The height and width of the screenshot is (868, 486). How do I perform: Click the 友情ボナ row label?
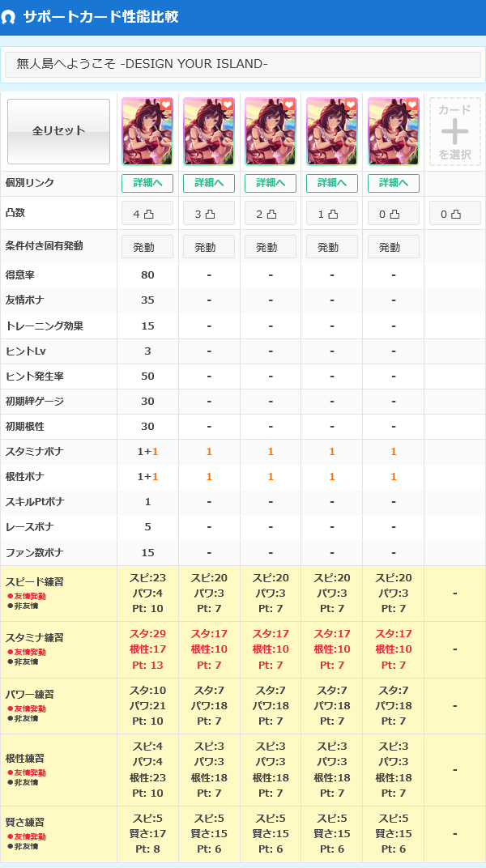coord(25,300)
